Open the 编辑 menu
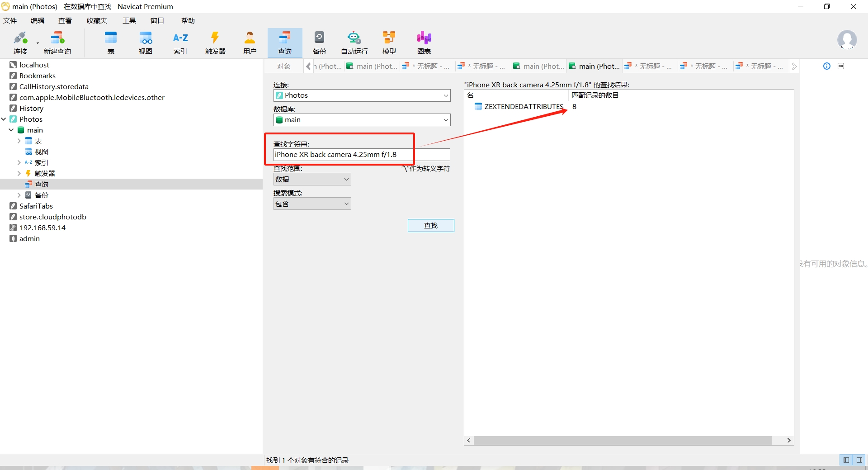This screenshot has width=868, height=470. click(x=38, y=20)
